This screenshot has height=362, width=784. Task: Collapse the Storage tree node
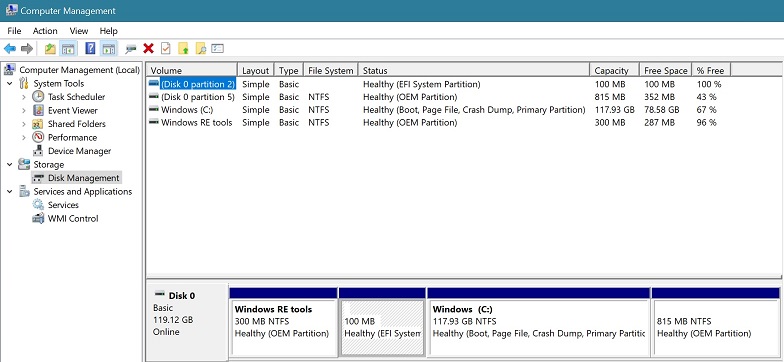point(10,164)
